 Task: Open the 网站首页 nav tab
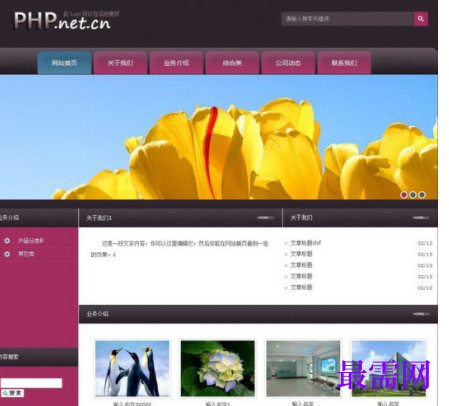pos(64,63)
